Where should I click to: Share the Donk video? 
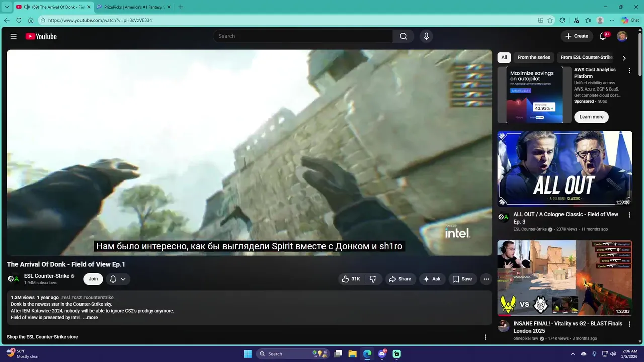coord(399,279)
